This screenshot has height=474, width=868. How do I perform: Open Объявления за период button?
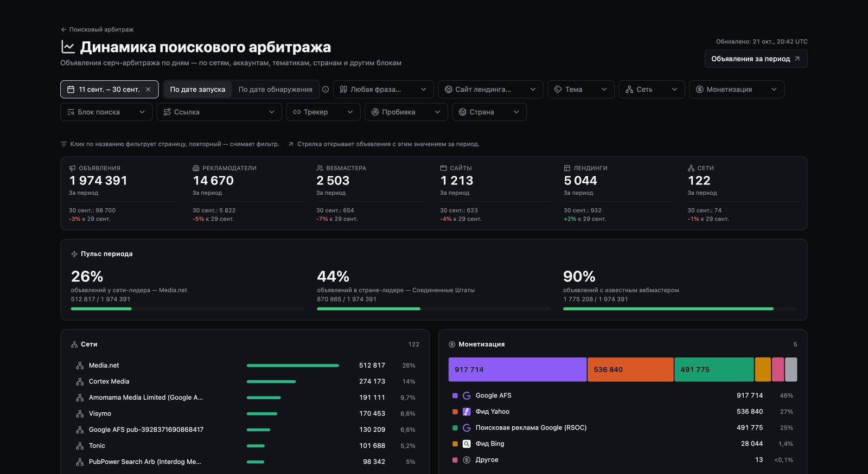[756, 59]
